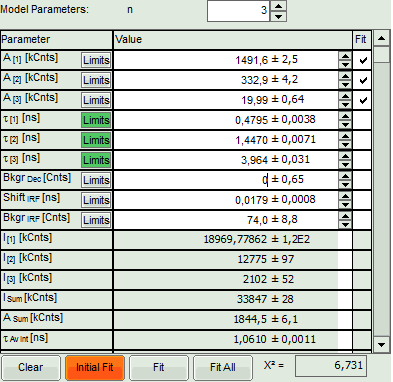This screenshot has width=393, height=382.
Task: Increment the A[1] value spinner up
Action: 345,56
